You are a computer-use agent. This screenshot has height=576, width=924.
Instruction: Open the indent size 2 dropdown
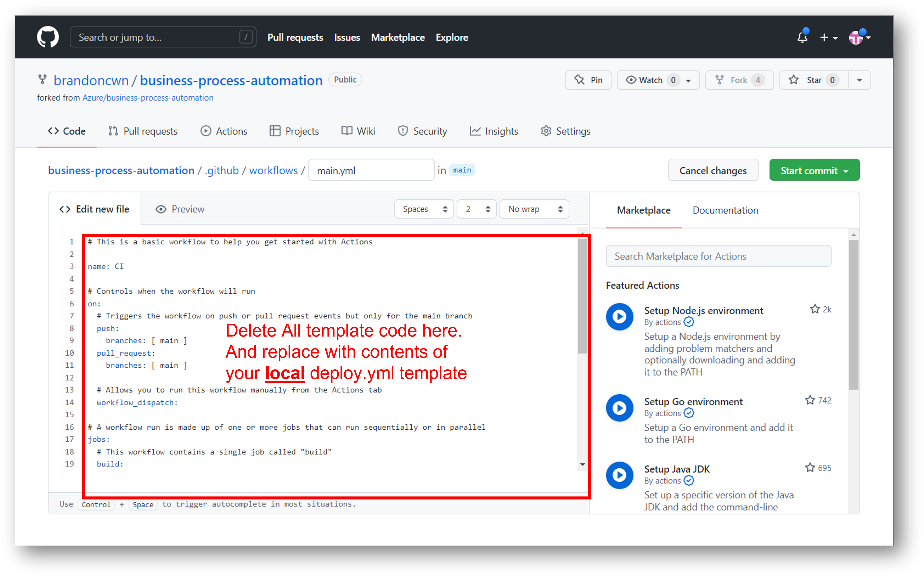pyautogui.click(x=477, y=209)
